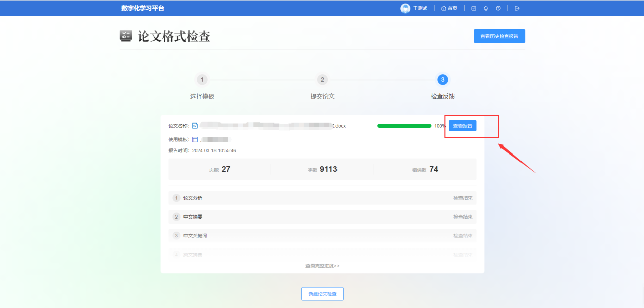Open the calendar checklist icon in header
This screenshot has height=308, width=644.
tap(474, 8)
